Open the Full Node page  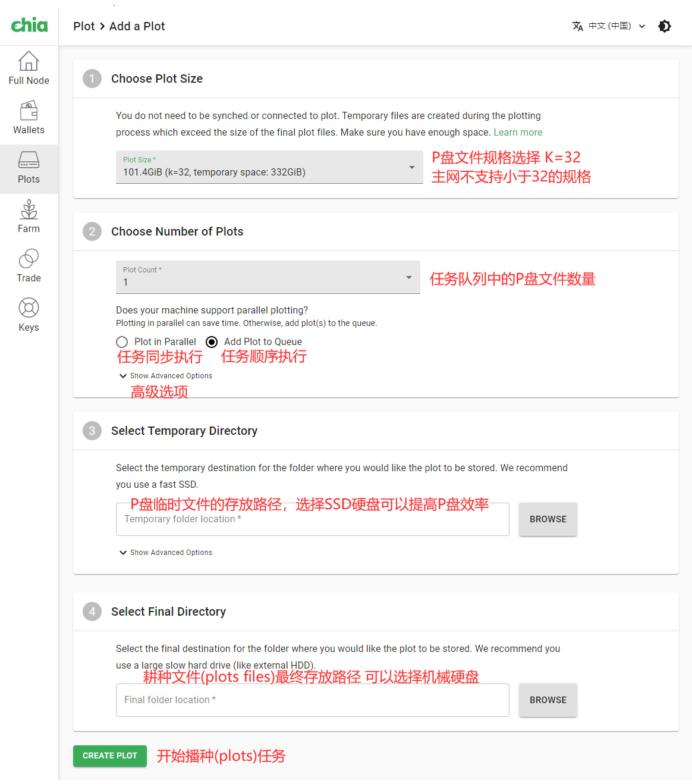pyautogui.click(x=29, y=68)
